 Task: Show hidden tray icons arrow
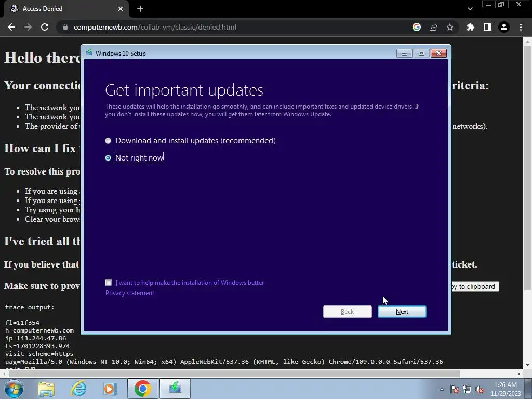pos(442,390)
